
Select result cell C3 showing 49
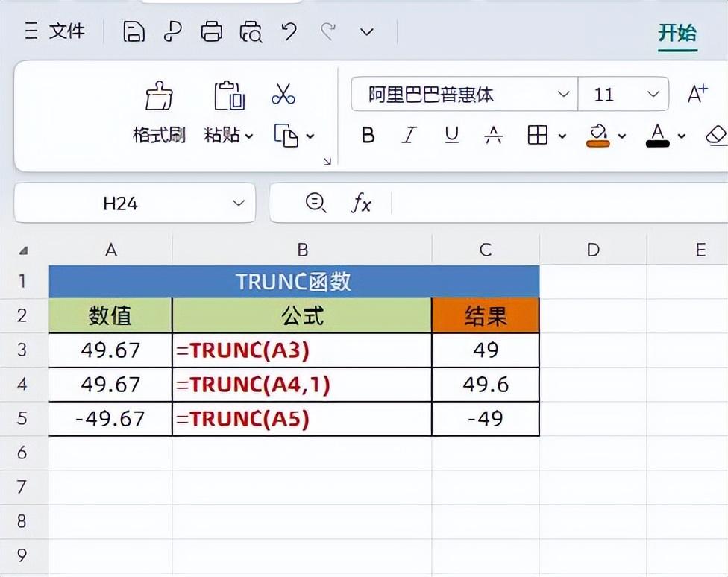486,350
